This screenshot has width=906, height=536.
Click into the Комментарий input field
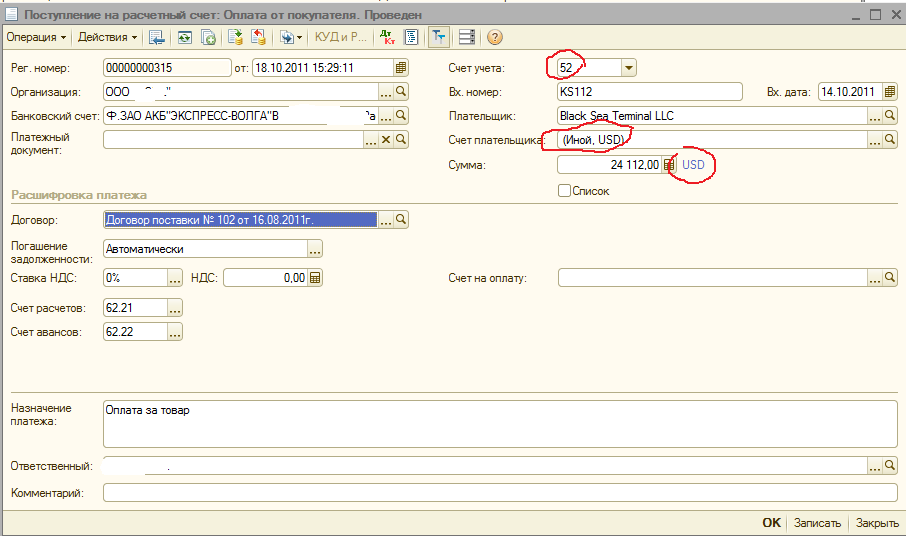pyautogui.click(x=500, y=493)
